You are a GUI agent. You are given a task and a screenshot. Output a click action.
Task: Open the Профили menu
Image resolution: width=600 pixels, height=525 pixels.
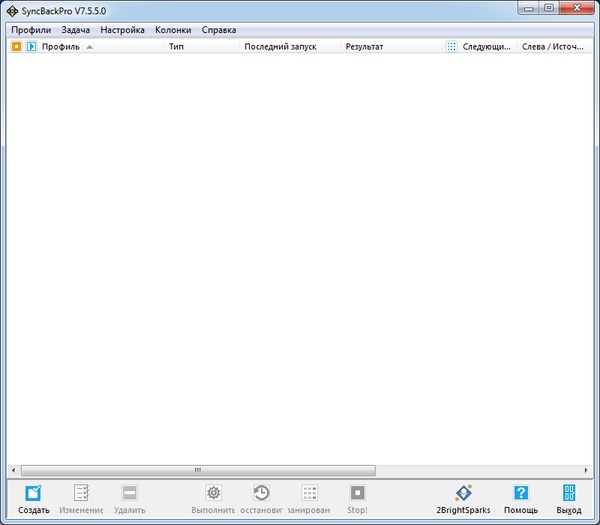coord(31,30)
